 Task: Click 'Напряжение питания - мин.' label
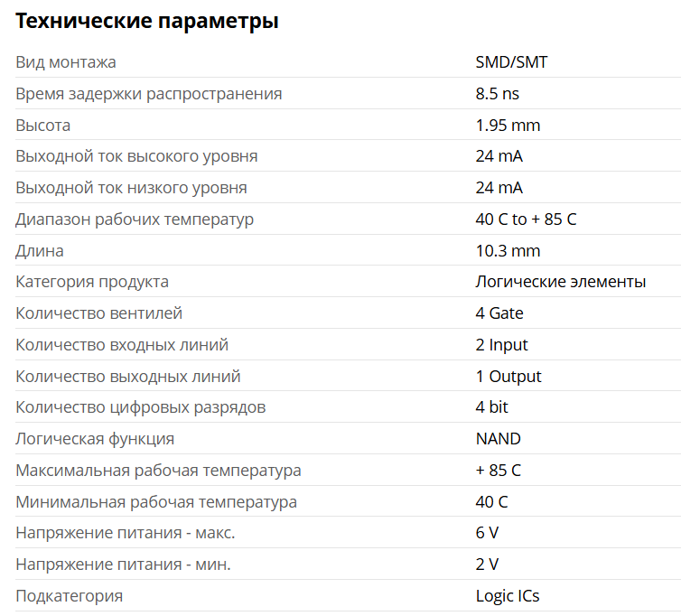tap(123, 565)
